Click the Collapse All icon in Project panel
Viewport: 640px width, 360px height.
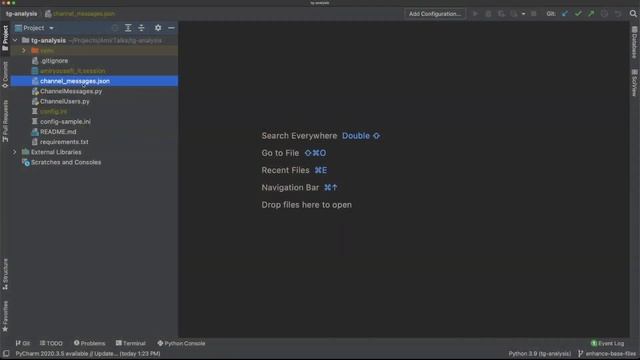(141, 28)
